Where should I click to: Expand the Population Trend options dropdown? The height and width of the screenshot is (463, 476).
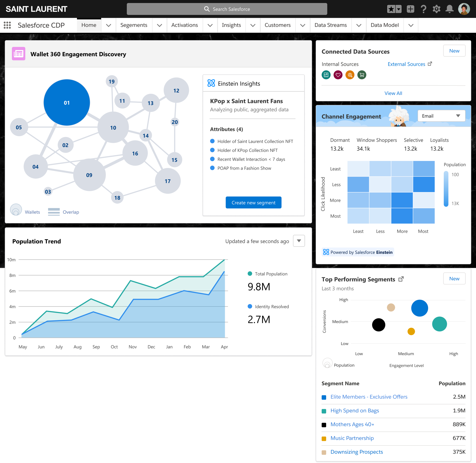(299, 241)
